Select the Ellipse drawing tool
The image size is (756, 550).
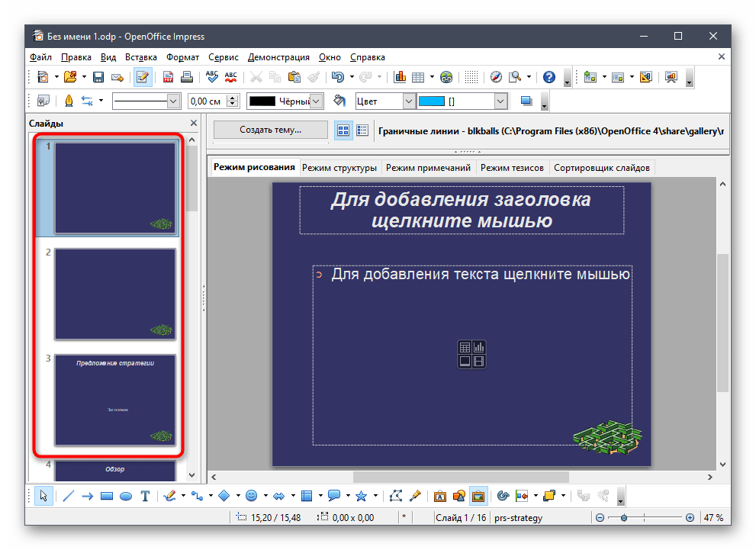[126, 496]
